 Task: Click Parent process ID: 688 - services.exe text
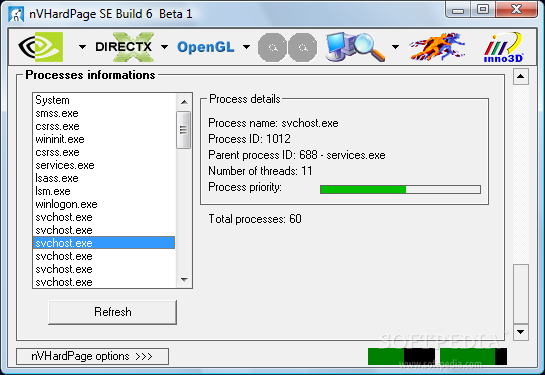coord(297,155)
